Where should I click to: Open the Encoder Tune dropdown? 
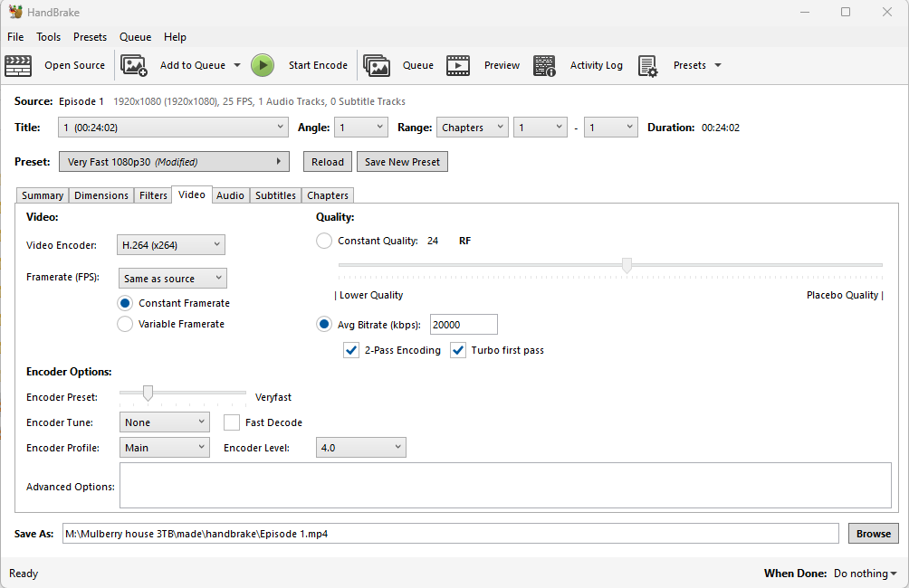pos(165,422)
